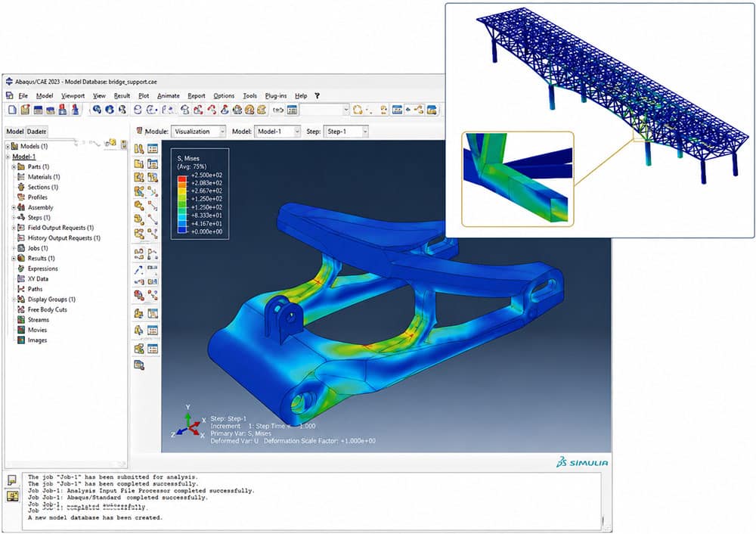This screenshot has height=534, width=756.
Task: Open the Model dropdown showing Model-1
Action: 277,131
